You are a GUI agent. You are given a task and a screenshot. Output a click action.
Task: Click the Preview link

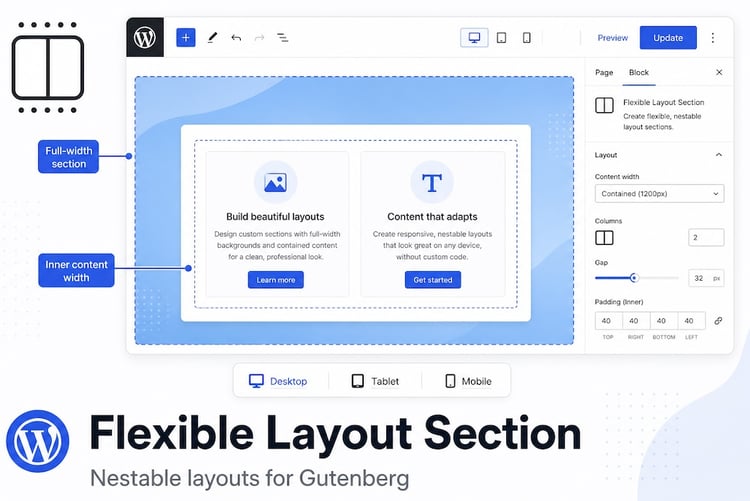coord(612,38)
